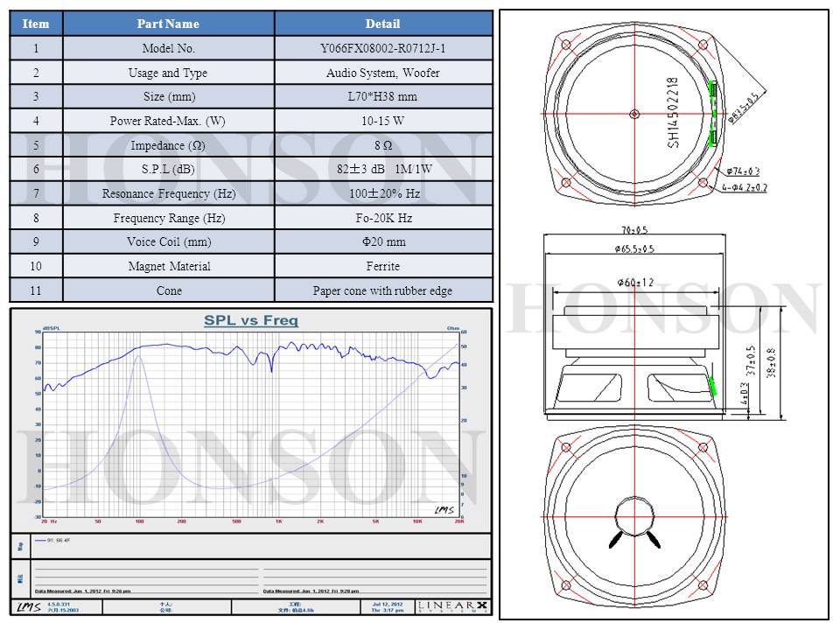The image size is (840, 630).
Task: Click the 'Ferrite' magnet material cell
Action: (x=383, y=266)
